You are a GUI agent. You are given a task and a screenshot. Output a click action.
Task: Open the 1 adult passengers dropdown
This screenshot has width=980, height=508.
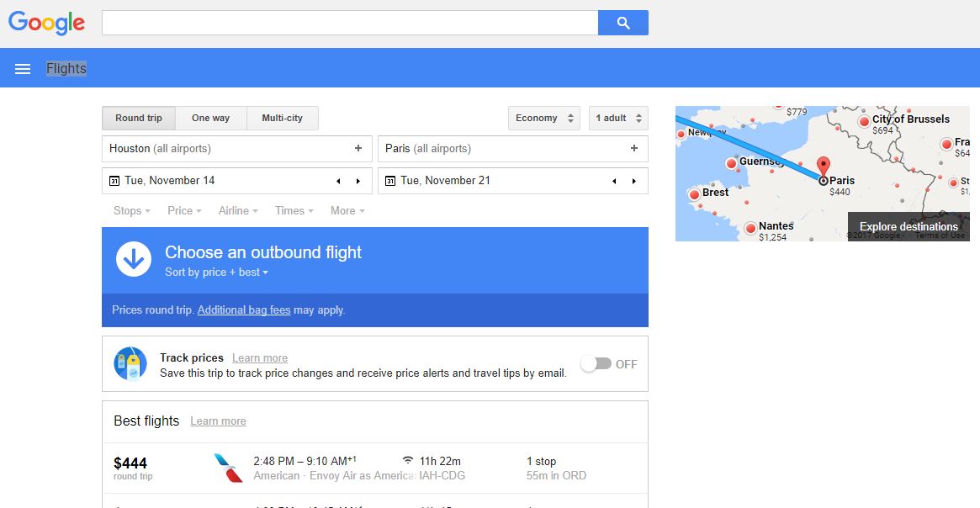(617, 119)
